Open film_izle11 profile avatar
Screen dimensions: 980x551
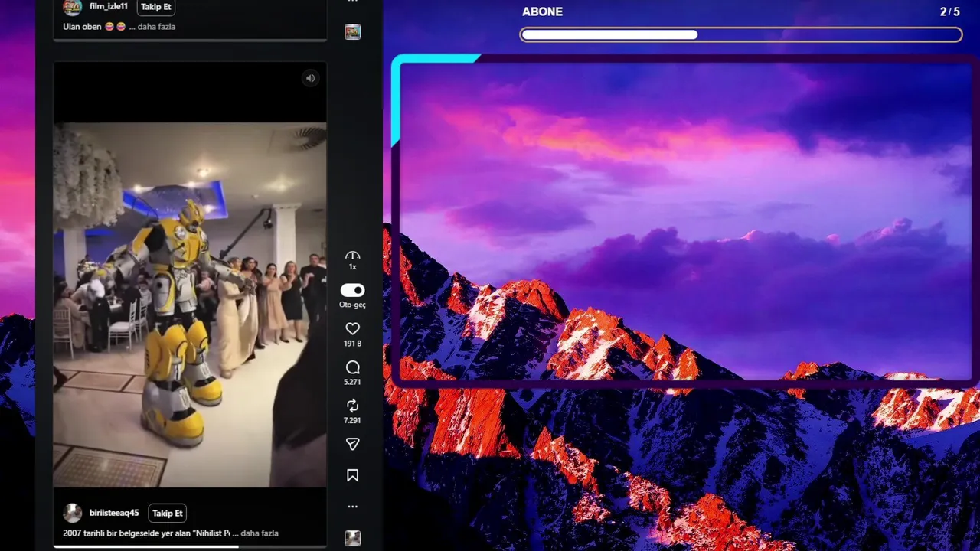(x=73, y=7)
